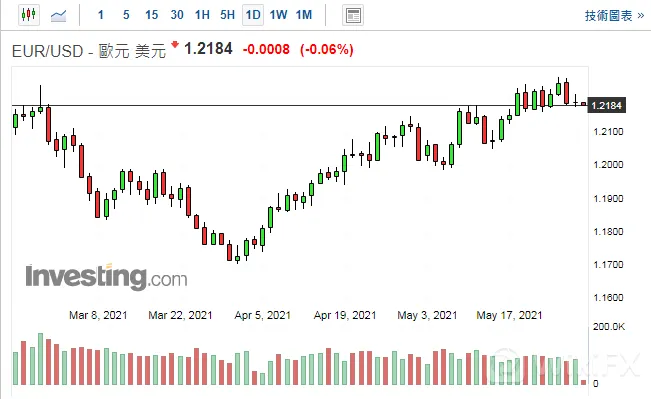
Task: Switch to the 1H timeframe
Action: (202, 15)
